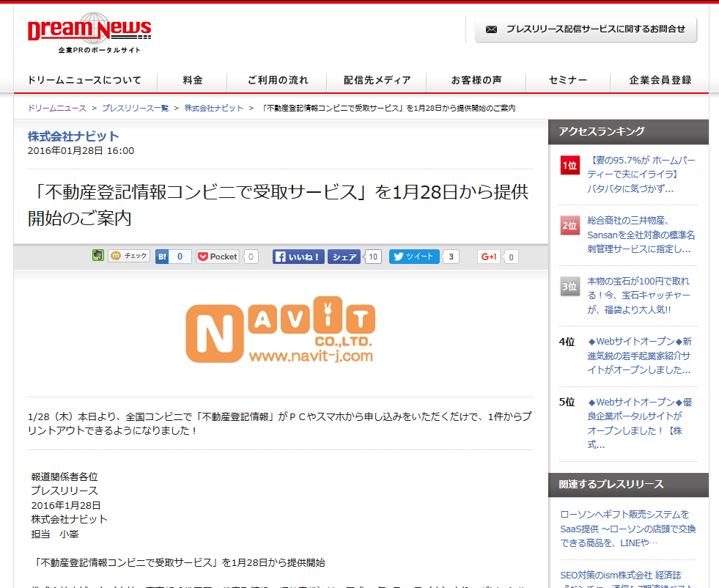This screenshot has height=588, width=719.
Task: Click the ドリームニュース breadcrumb link
Action: [57, 109]
